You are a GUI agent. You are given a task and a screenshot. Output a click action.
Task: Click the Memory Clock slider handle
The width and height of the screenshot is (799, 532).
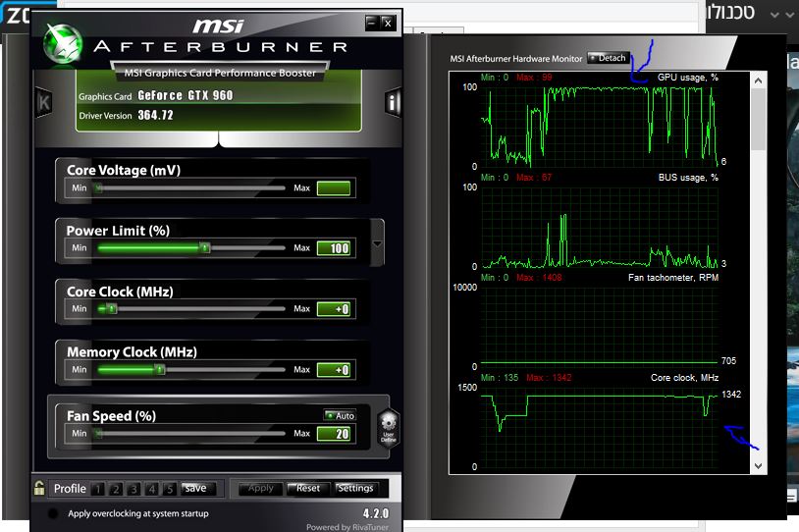159,369
